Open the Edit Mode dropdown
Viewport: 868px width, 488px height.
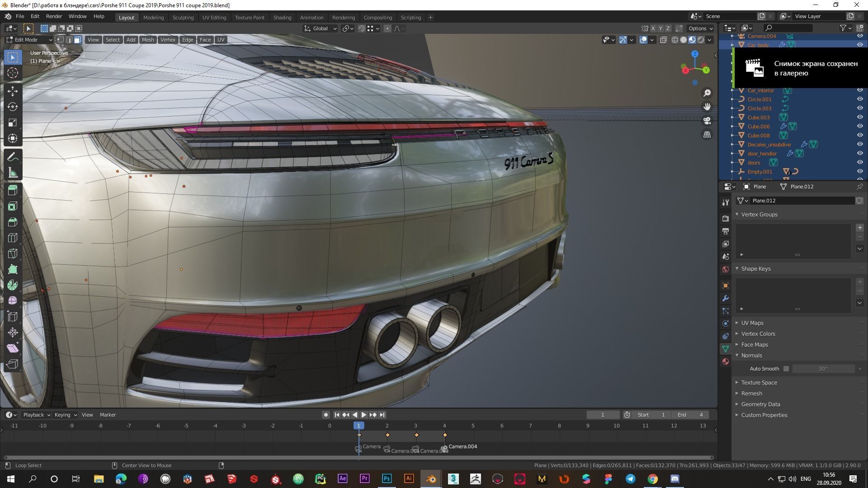pos(29,40)
